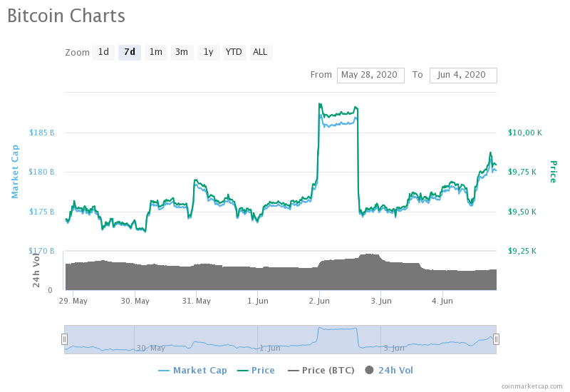The height and width of the screenshot is (392, 570).
Task: Open the coinmarketcap.com credit link
Action: pos(532,386)
